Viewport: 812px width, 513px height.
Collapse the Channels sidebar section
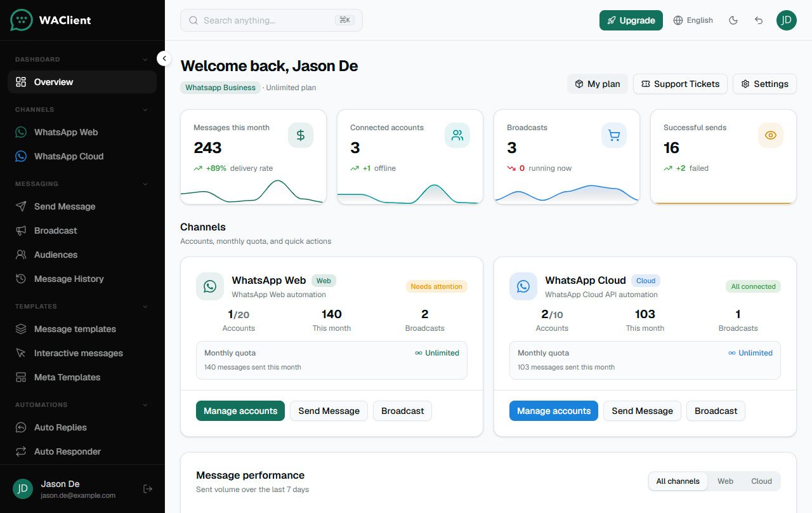tap(145, 110)
